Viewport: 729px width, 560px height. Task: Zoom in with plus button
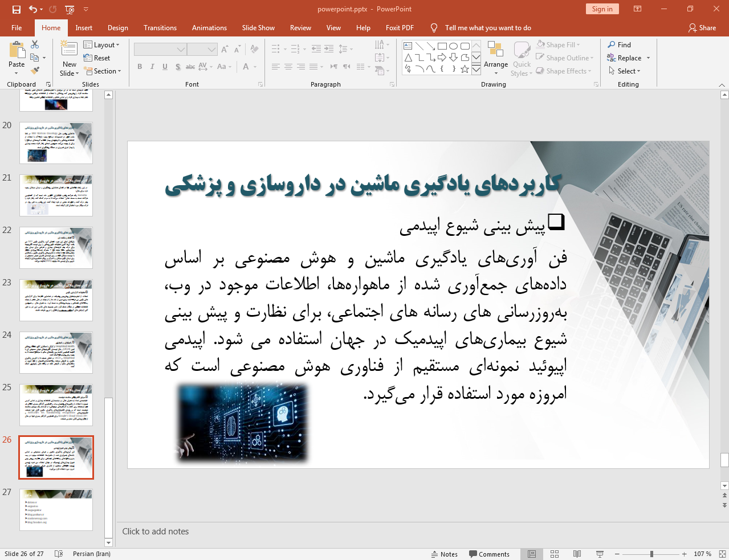[685, 554]
